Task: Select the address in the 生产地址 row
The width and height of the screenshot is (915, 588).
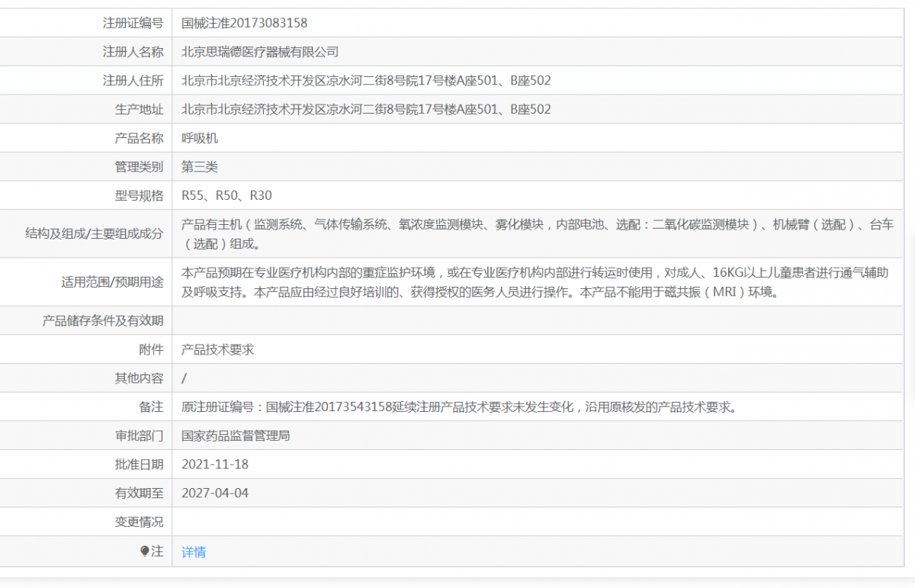Action: (366, 110)
